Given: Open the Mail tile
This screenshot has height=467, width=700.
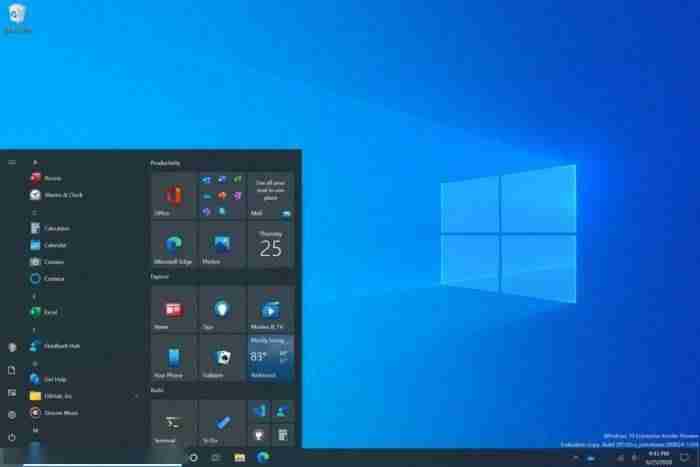Looking at the screenshot, I should (271, 196).
